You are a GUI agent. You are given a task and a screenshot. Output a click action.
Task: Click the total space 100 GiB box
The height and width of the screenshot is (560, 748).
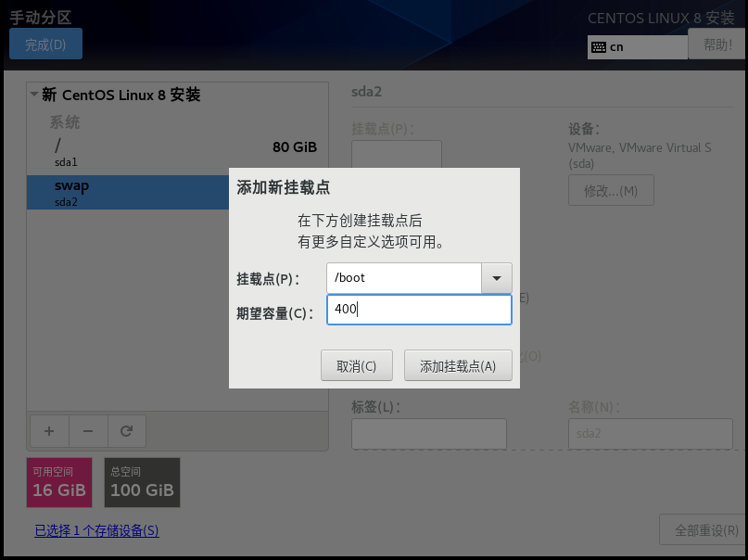pyautogui.click(x=142, y=482)
